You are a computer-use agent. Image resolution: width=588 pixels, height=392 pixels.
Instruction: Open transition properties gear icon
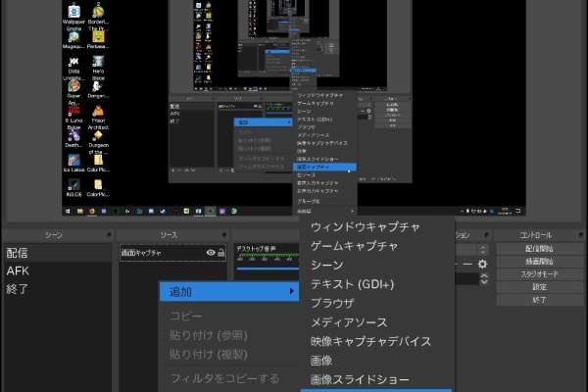coord(482,264)
